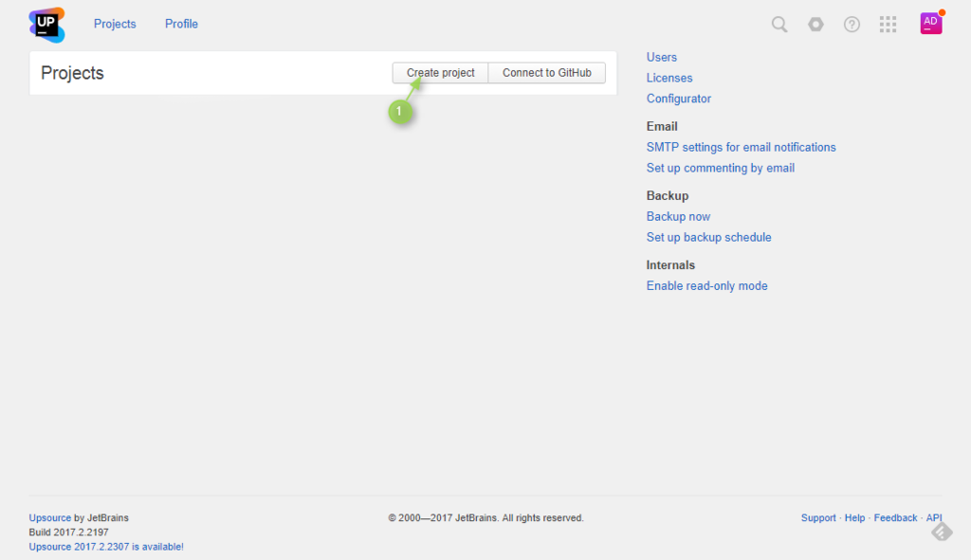
Task: Click the Backup section heading
Action: point(668,195)
